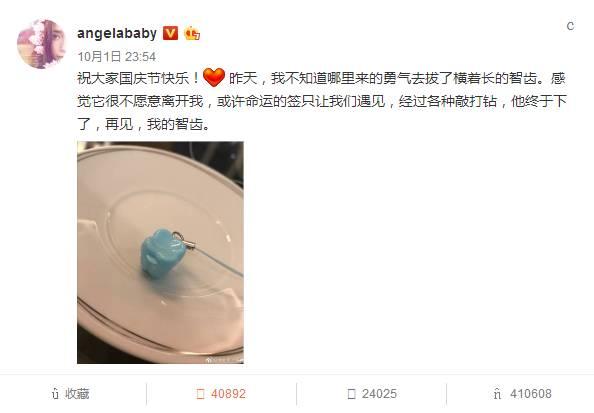Click the membership crown badge icon
This screenshot has width=594, height=413.
click(192, 33)
